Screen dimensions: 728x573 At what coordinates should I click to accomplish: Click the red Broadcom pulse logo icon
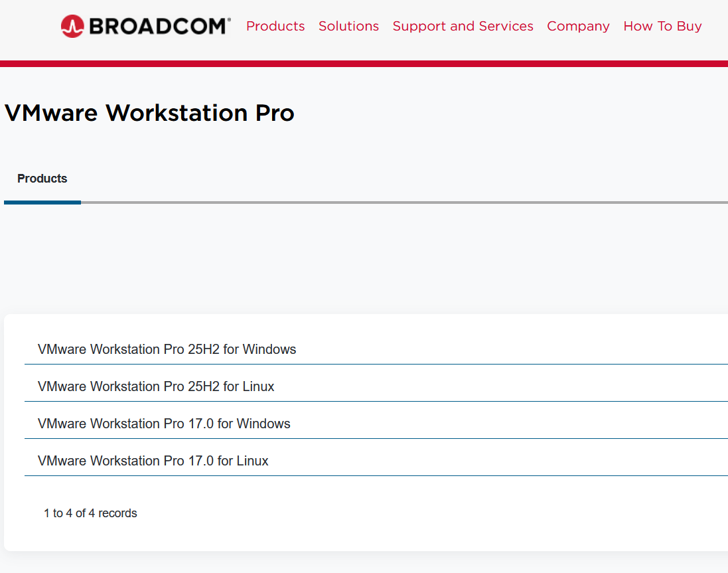pos(72,27)
